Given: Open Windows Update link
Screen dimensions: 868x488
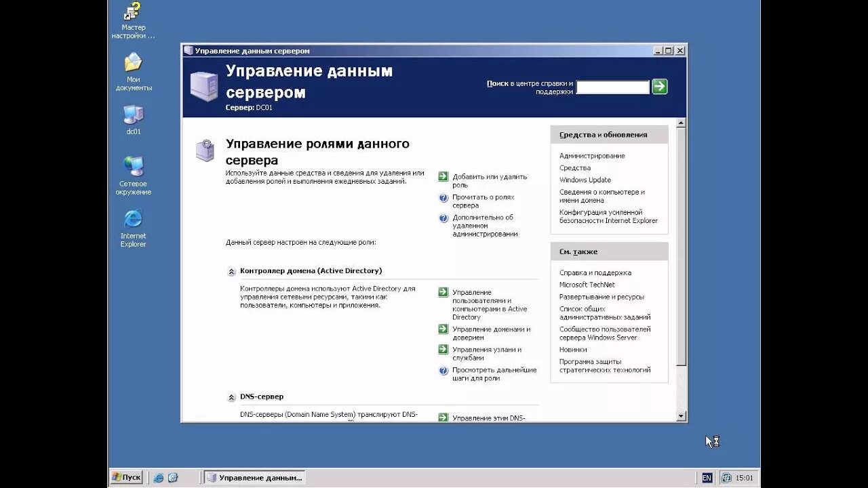Looking at the screenshot, I should [x=585, y=180].
